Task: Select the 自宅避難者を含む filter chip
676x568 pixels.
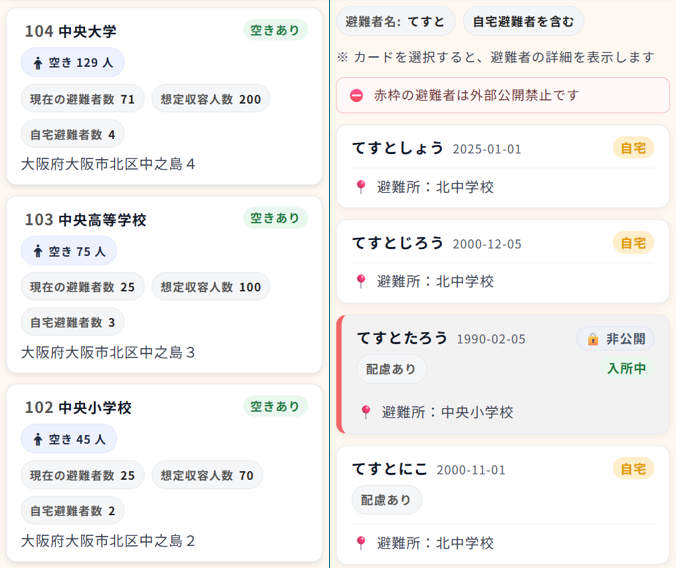Action: click(523, 21)
